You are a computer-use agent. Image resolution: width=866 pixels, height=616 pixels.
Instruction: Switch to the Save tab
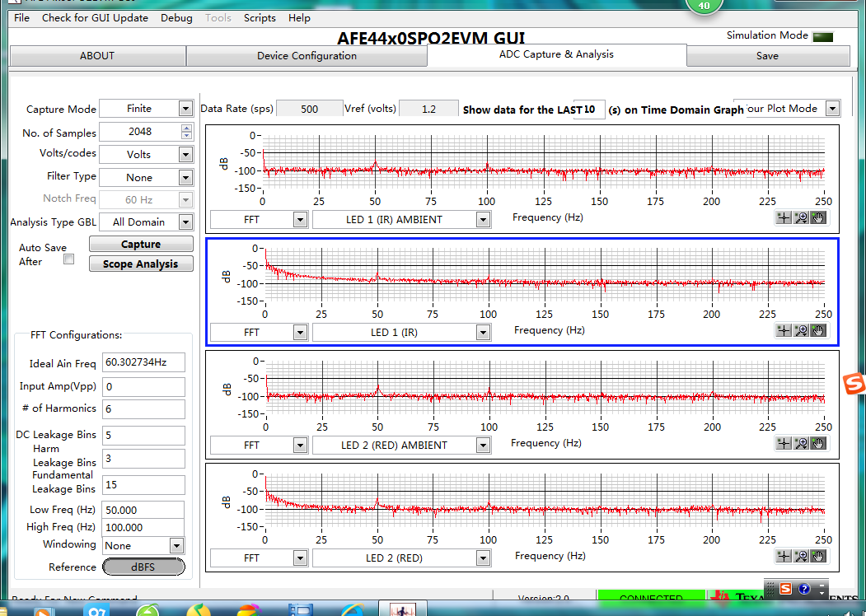coord(768,56)
